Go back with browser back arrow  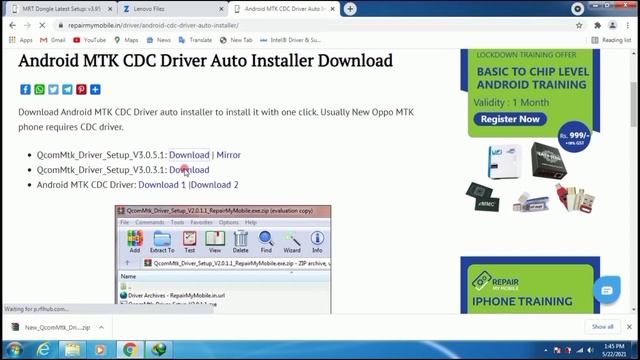[13, 25]
